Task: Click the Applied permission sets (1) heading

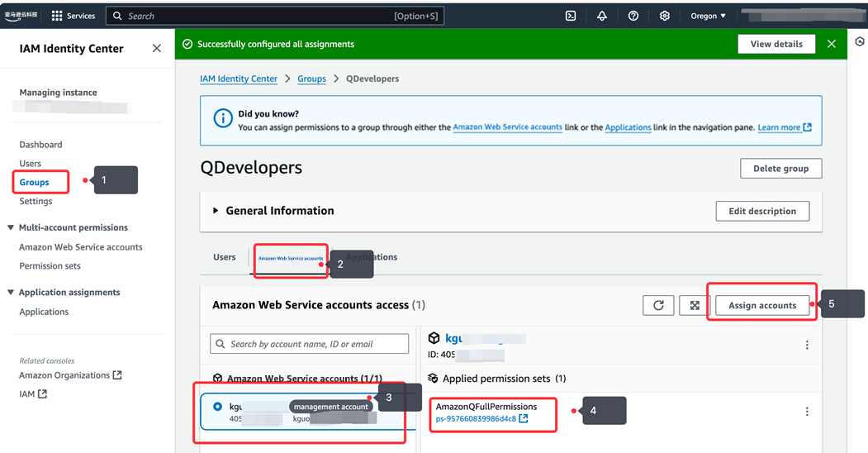Action: pos(504,379)
